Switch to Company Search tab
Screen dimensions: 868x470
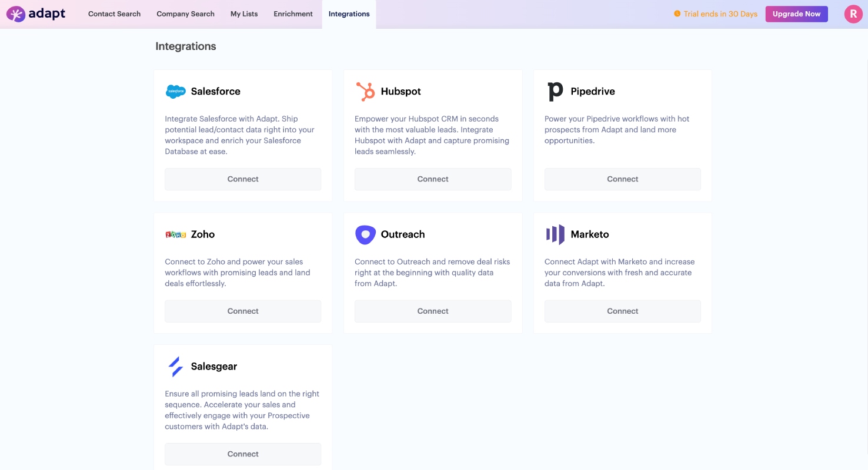point(185,14)
